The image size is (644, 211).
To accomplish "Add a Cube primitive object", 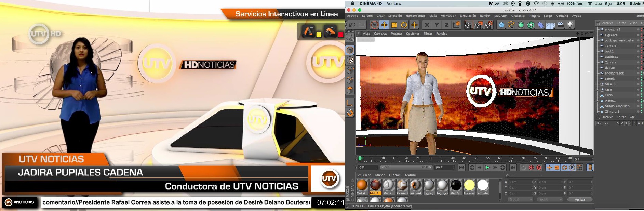I will [501, 25].
